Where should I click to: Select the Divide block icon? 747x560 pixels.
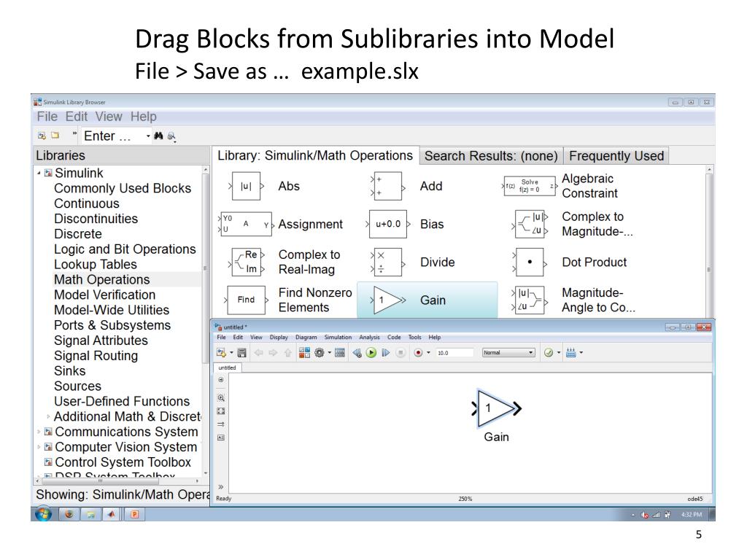[x=388, y=262]
